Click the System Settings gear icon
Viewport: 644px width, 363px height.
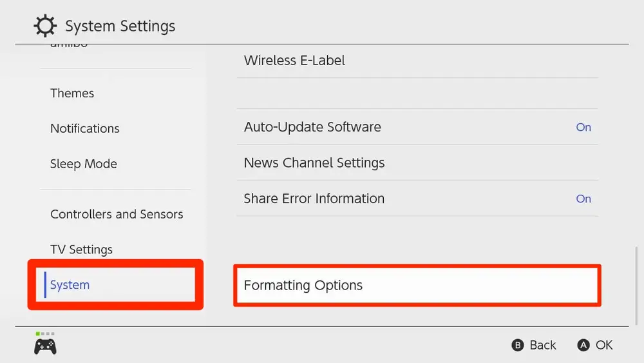point(45,26)
